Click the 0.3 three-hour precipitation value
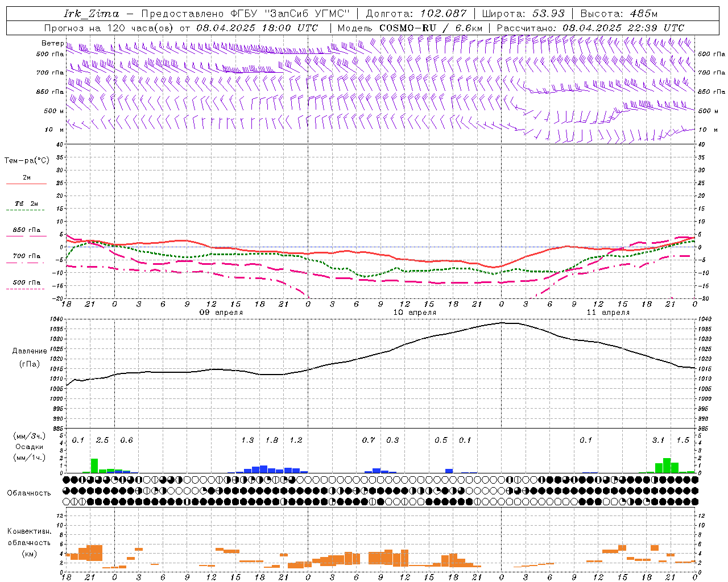This screenshot has height=582, width=728. [x=392, y=440]
